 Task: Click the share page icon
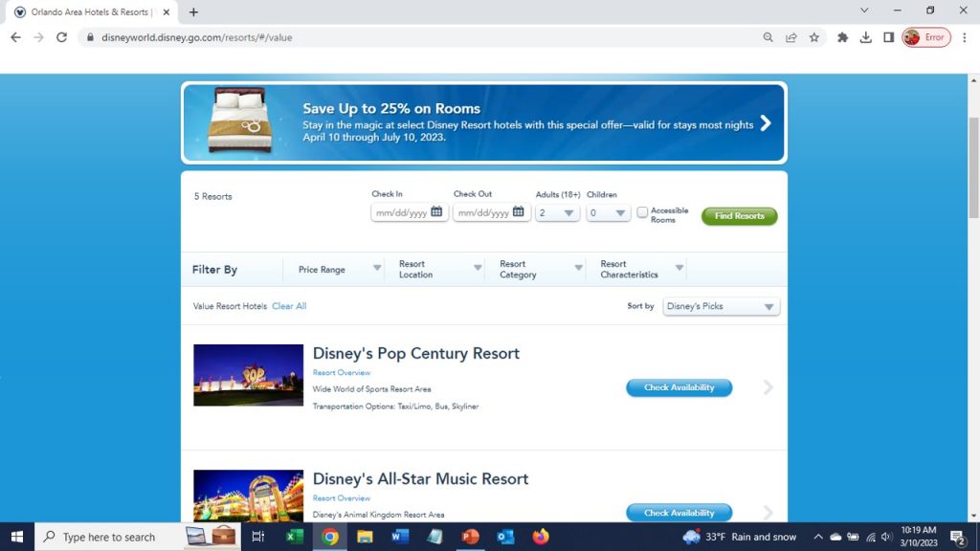click(x=791, y=37)
